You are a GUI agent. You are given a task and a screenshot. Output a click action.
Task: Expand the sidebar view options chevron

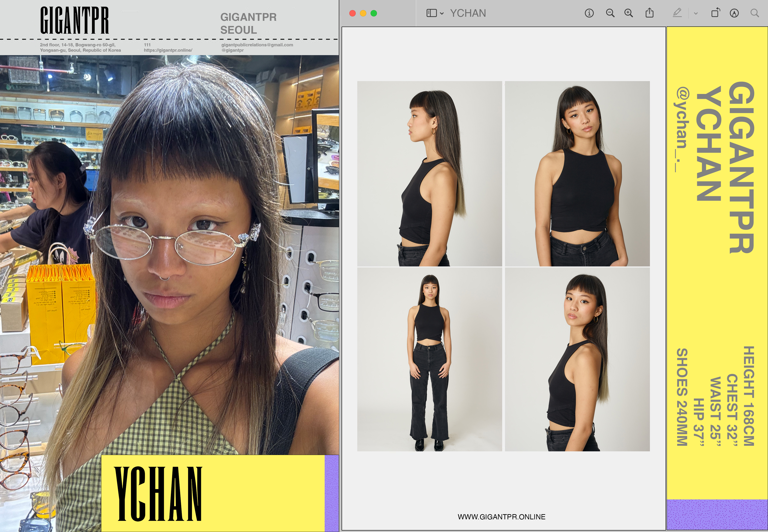point(442,14)
